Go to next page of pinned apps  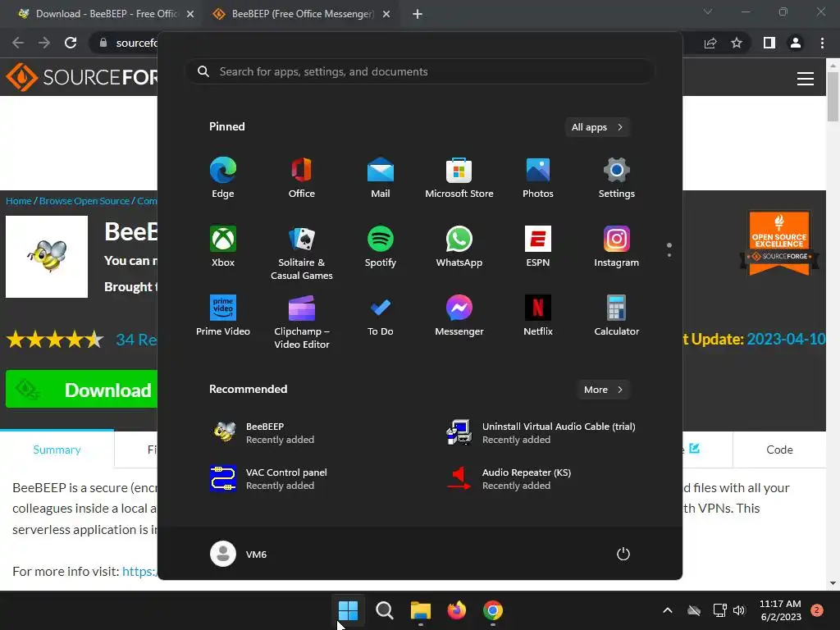click(x=669, y=255)
